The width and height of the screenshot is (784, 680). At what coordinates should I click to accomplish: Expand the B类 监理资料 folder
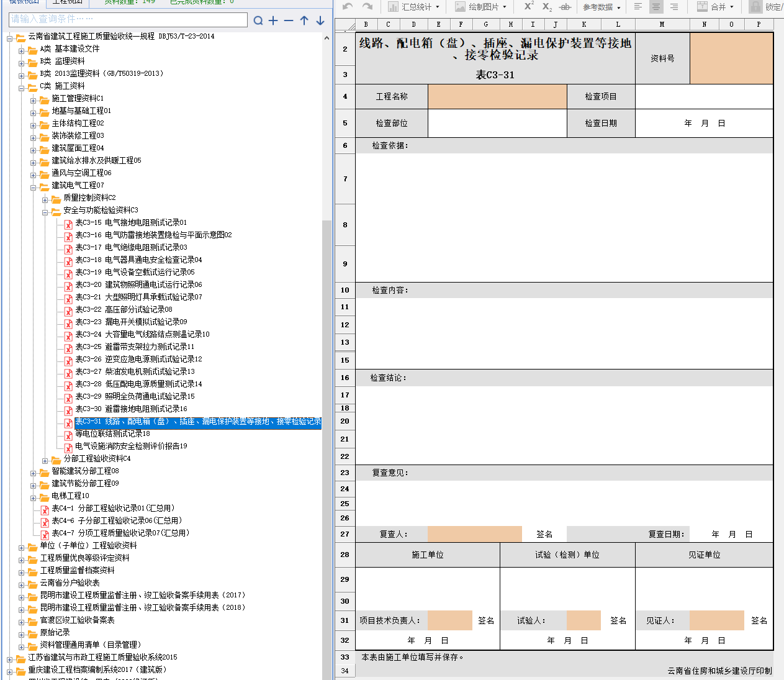[x=21, y=63]
